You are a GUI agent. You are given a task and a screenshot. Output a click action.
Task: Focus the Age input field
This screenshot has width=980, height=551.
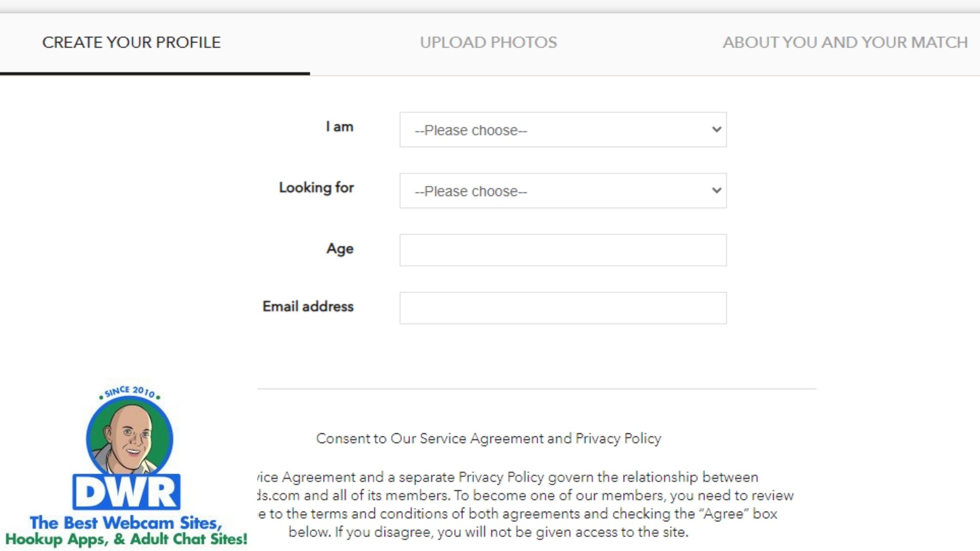point(563,250)
